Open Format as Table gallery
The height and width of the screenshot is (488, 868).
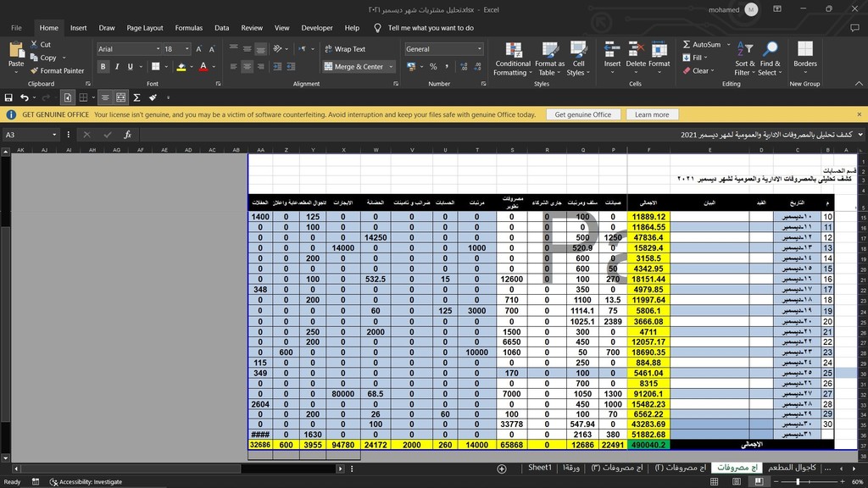[549, 58]
